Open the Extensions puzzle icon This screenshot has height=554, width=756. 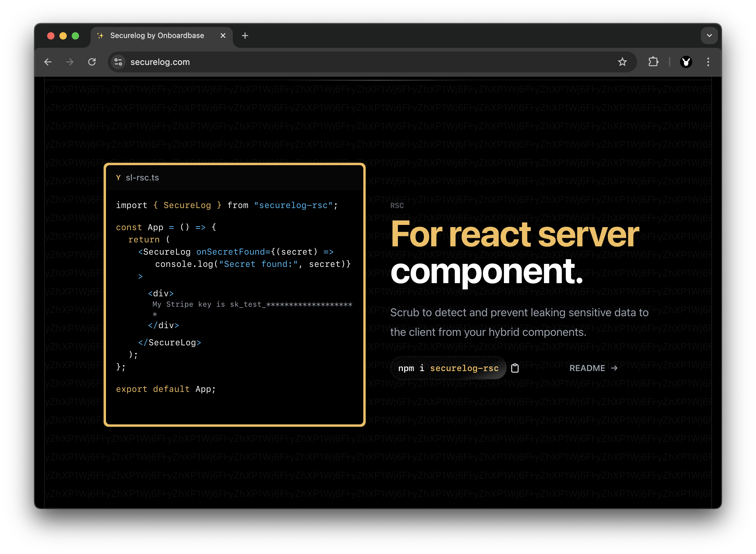tap(653, 62)
